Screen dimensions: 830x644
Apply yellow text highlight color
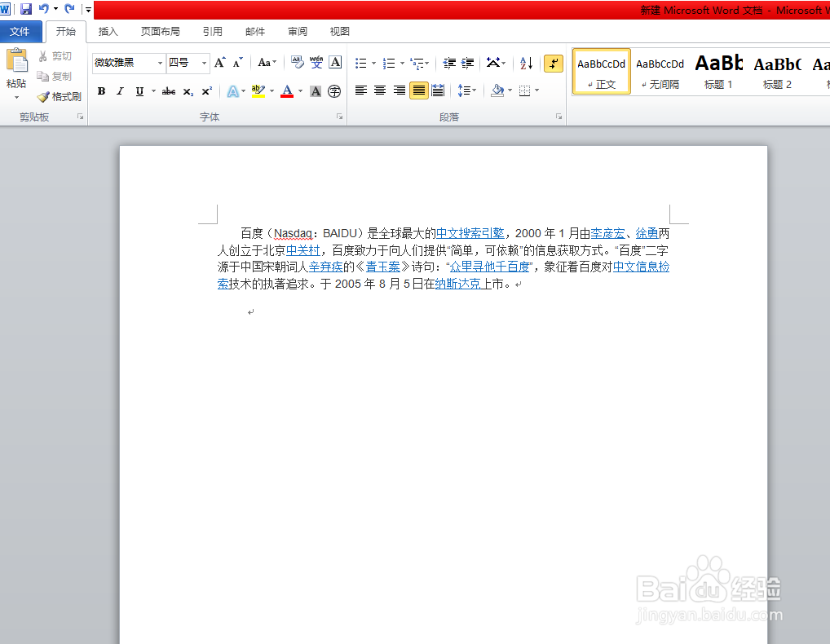pyautogui.click(x=258, y=91)
